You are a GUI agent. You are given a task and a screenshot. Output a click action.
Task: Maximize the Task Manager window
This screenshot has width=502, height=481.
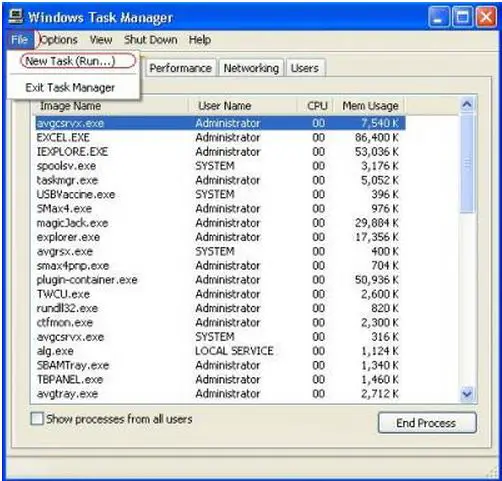pyautogui.click(x=462, y=16)
